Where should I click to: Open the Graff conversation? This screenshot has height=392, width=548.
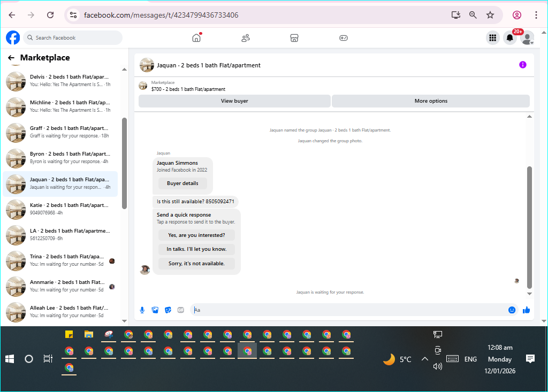tap(60, 132)
